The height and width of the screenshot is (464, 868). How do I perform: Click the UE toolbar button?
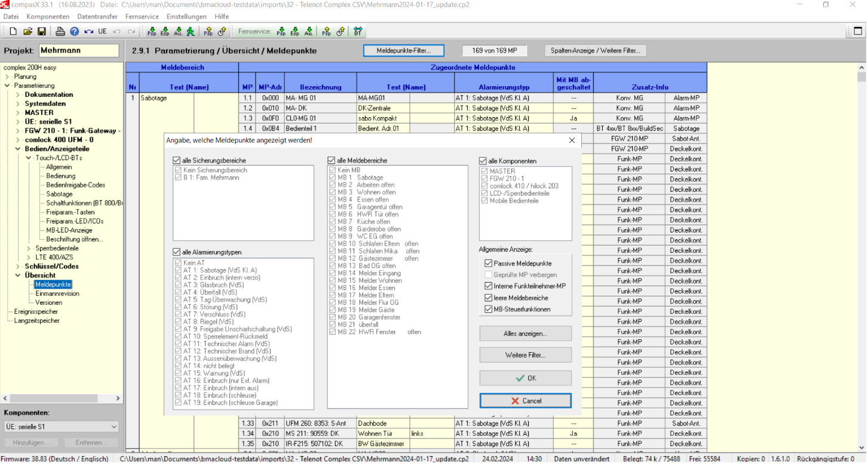(102, 31)
